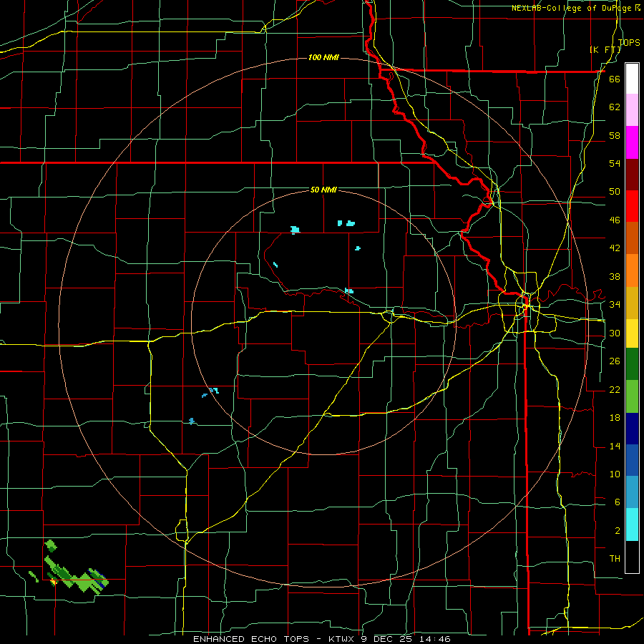Click the [K FT] units label
Image resolution: width=644 pixels, height=644 pixels.
605,49
